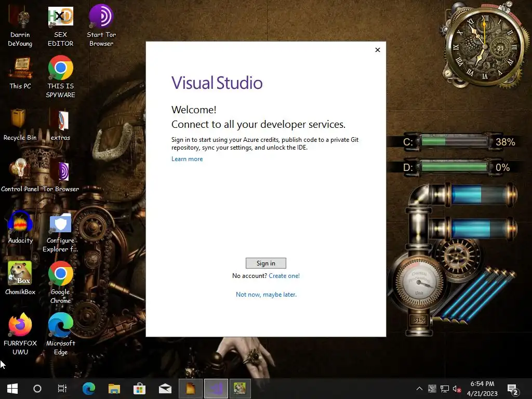Open FURRYFOX UWU Firefox shortcut

20,334
